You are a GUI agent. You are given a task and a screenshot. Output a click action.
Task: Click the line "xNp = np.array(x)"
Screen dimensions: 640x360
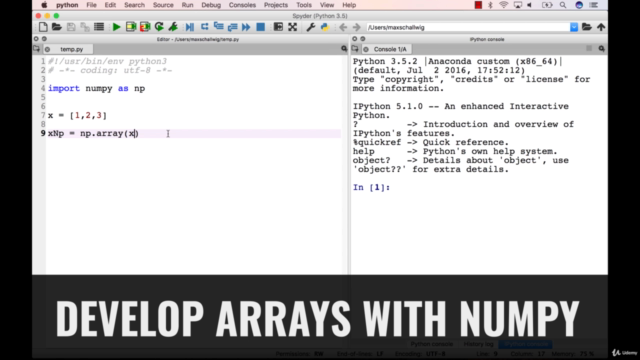tap(93, 133)
